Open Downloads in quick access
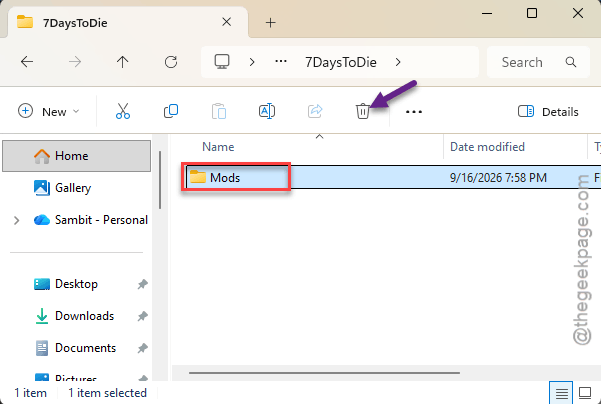The image size is (601, 404). pyautogui.click(x=75, y=316)
